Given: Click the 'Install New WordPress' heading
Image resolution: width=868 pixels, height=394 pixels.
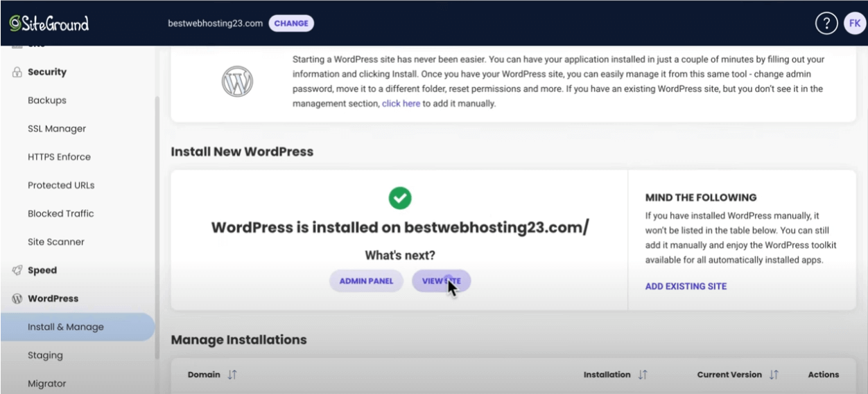Looking at the screenshot, I should [x=242, y=152].
